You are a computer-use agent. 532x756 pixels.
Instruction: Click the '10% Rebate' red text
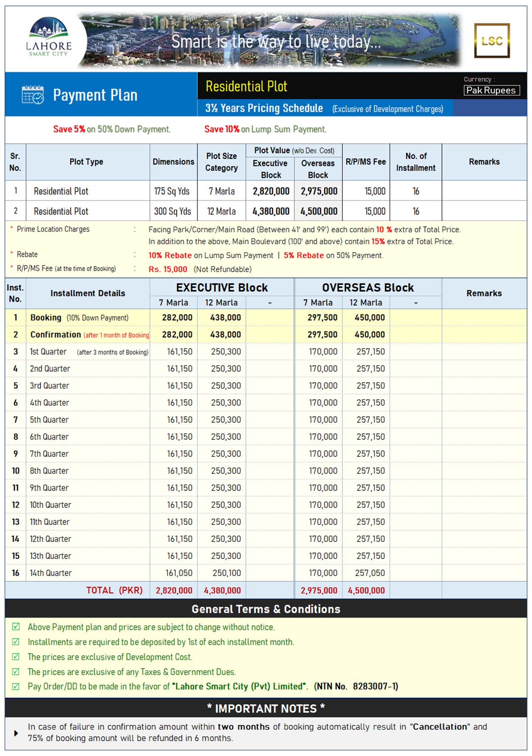pyautogui.click(x=170, y=255)
